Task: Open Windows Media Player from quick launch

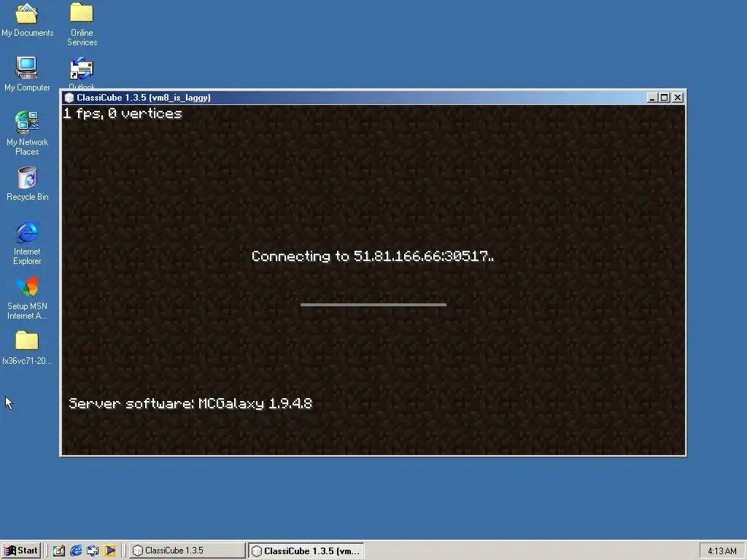Action: 109,551
